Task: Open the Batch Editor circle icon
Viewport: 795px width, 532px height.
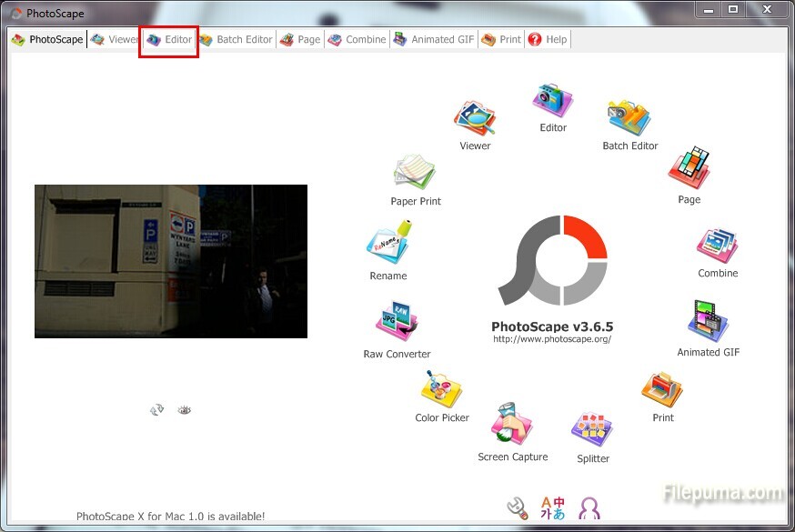Action: click(629, 119)
